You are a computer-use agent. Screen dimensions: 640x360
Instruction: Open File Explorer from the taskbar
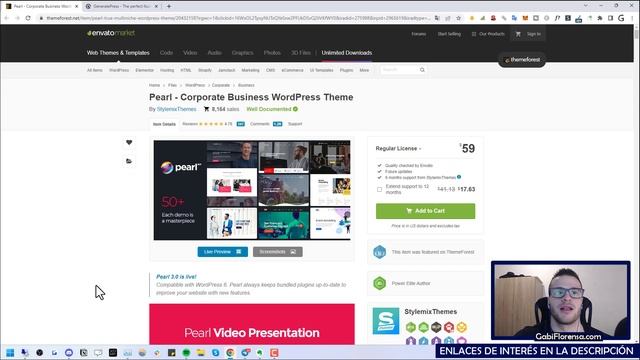tap(201, 353)
